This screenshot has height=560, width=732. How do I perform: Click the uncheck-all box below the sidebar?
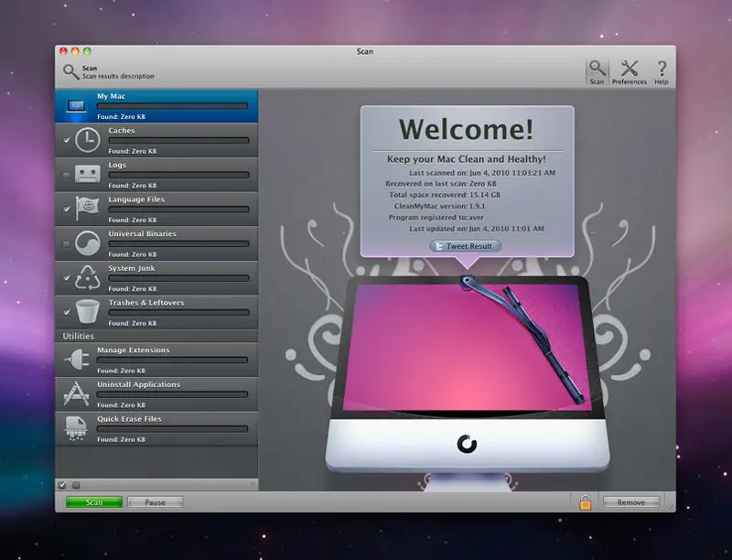(x=76, y=485)
